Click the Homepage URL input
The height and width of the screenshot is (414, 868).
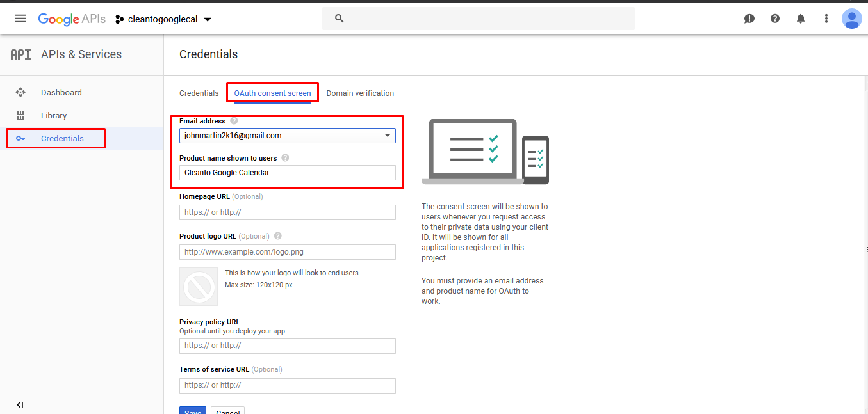pos(288,212)
